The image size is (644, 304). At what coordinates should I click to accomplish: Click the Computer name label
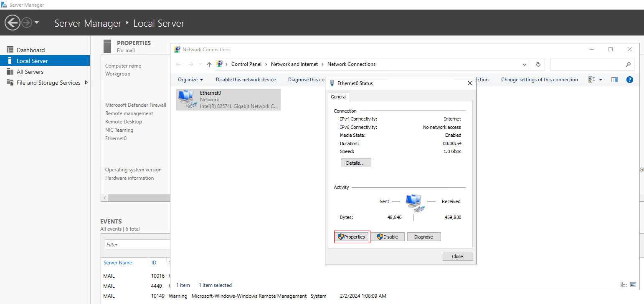123,66
